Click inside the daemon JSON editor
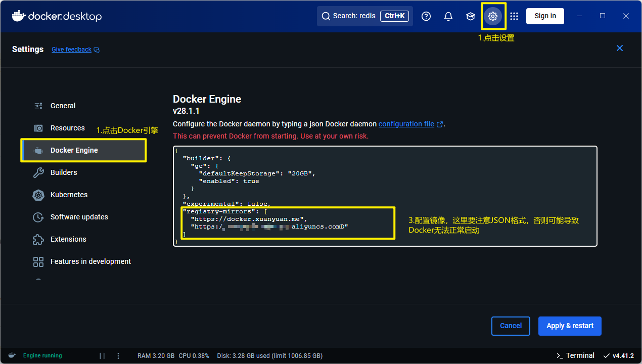This screenshot has width=642, height=364. click(385, 196)
